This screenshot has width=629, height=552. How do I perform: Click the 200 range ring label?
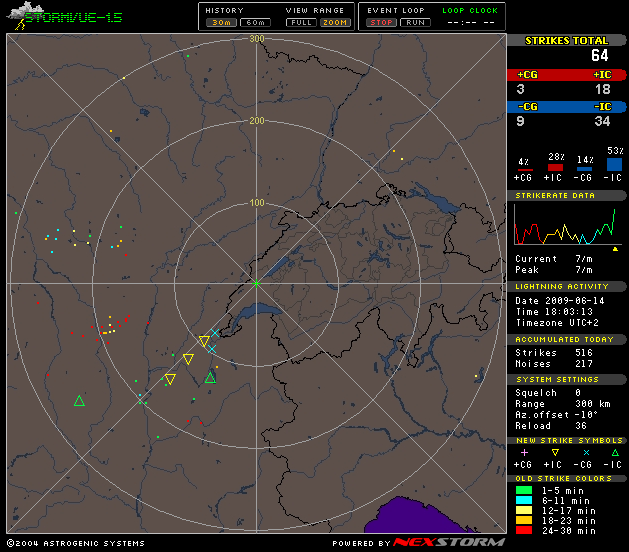coord(257,120)
